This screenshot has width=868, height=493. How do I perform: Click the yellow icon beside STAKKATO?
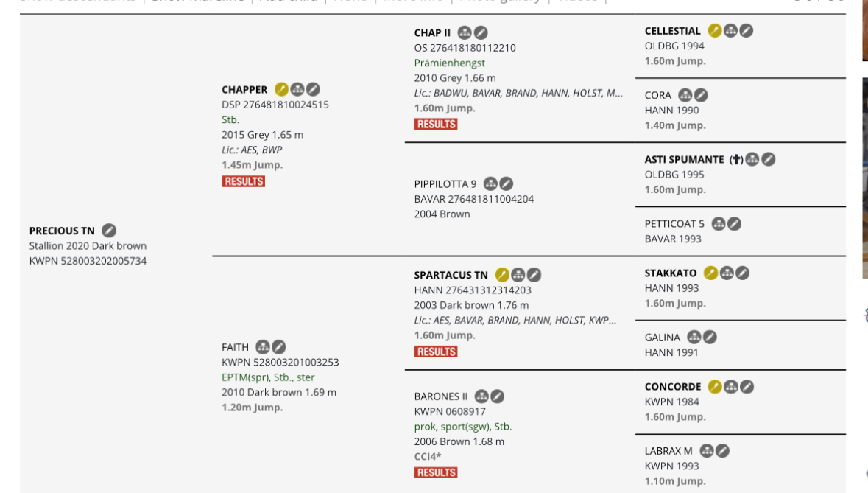tap(710, 273)
